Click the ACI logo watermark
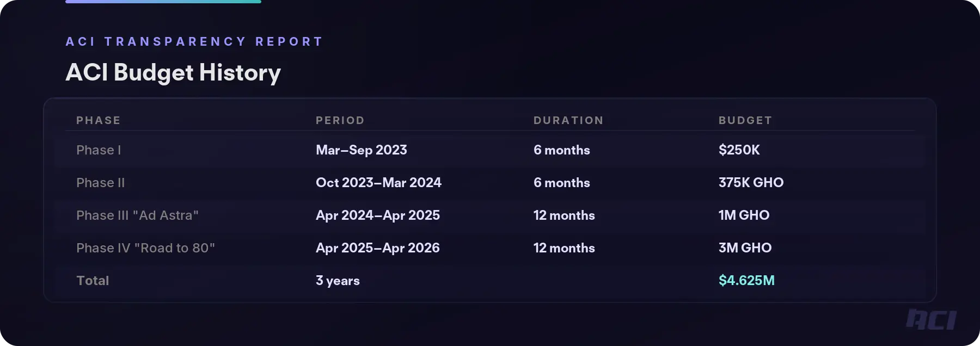The image size is (980, 346). point(931,319)
